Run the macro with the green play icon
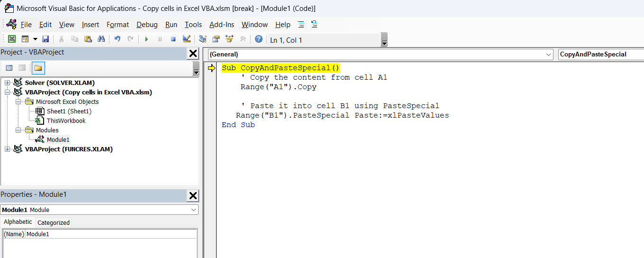 (x=146, y=39)
